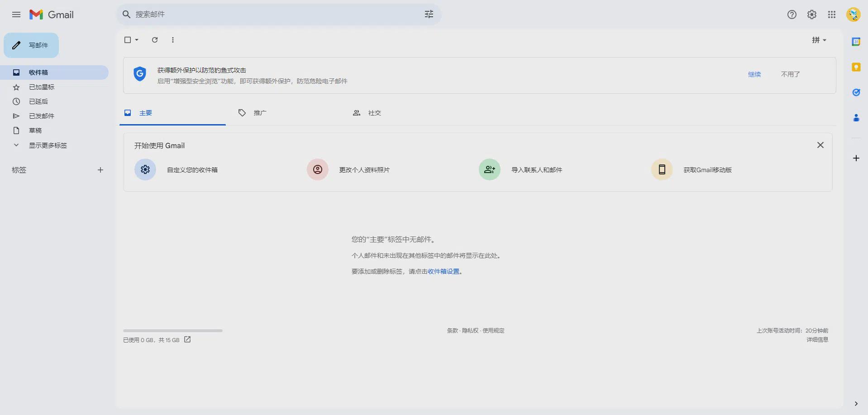Open the main menu hamburger icon

tap(16, 14)
